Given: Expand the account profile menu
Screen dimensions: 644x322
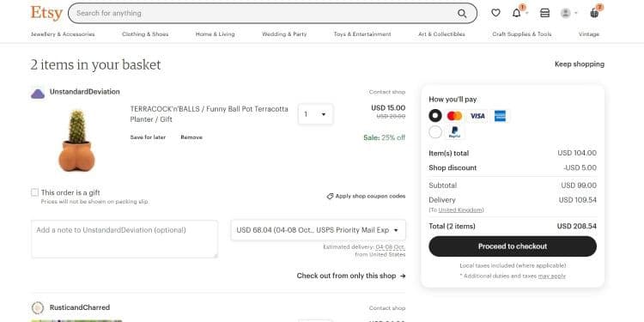Looking at the screenshot, I should click(x=568, y=13).
